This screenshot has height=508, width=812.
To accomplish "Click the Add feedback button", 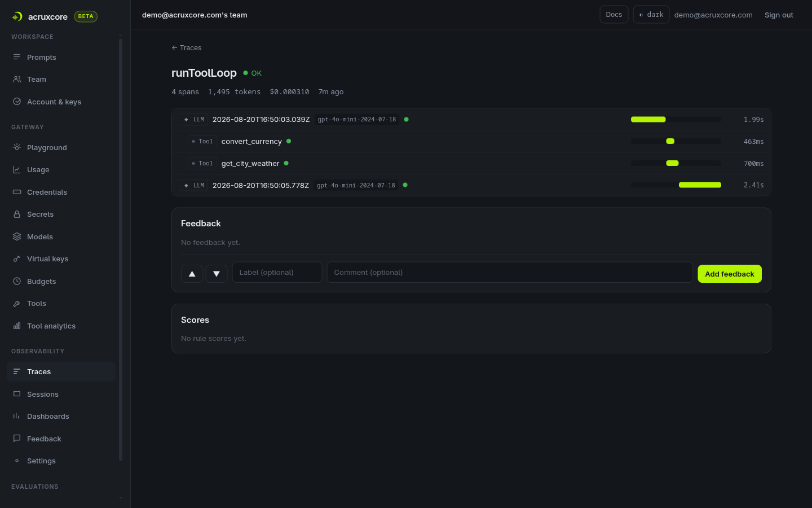I will [730, 274].
